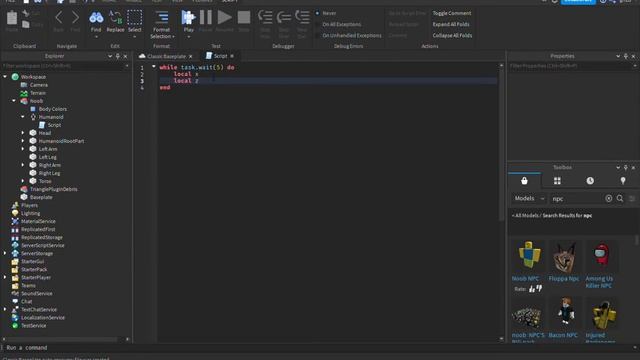Click the Step Out debugger icon
The image size is (640, 360).
coord(302,18)
